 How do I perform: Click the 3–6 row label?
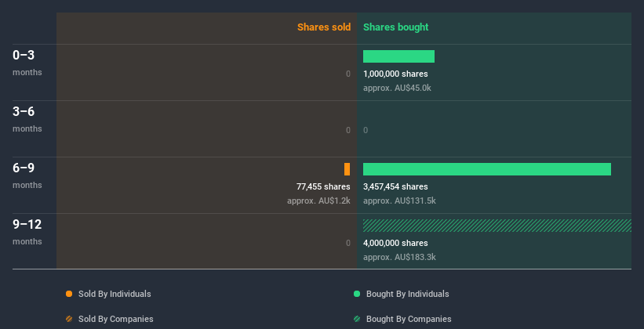pyautogui.click(x=24, y=111)
